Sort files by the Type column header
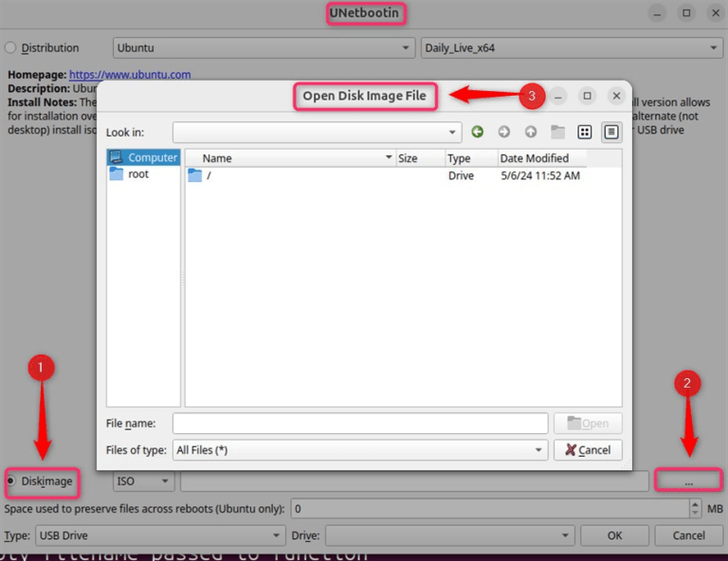Screen dimensions: 728x561 point(471,158)
